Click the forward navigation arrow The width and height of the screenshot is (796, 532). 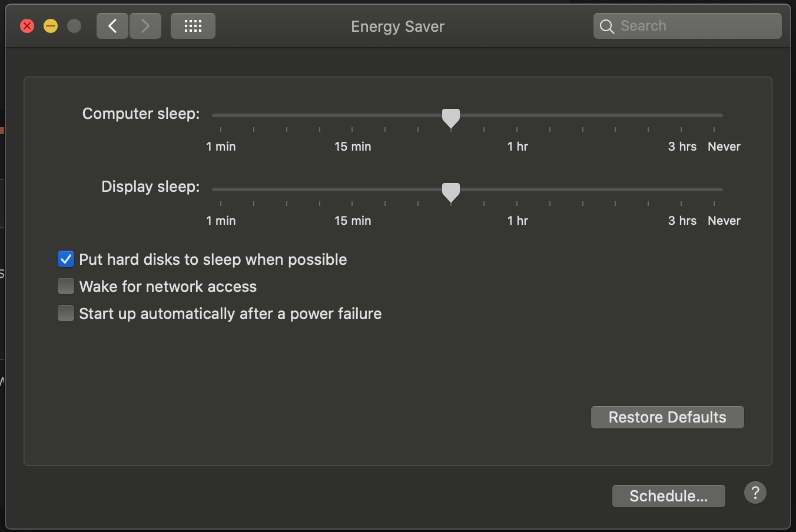(x=145, y=26)
